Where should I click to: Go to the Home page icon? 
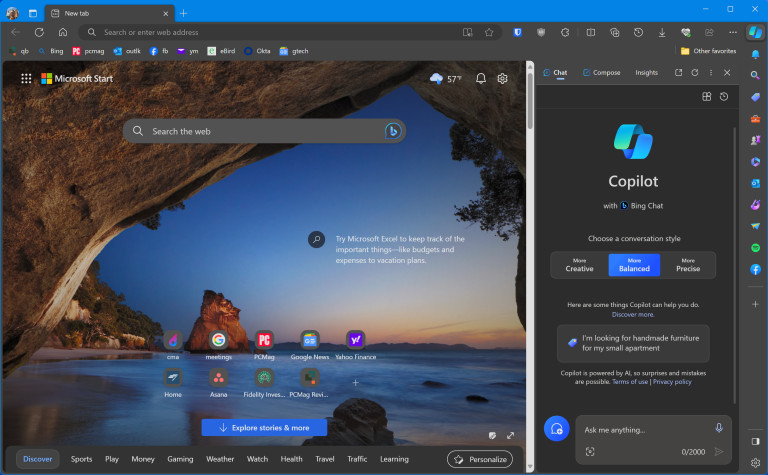[x=63, y=32]
